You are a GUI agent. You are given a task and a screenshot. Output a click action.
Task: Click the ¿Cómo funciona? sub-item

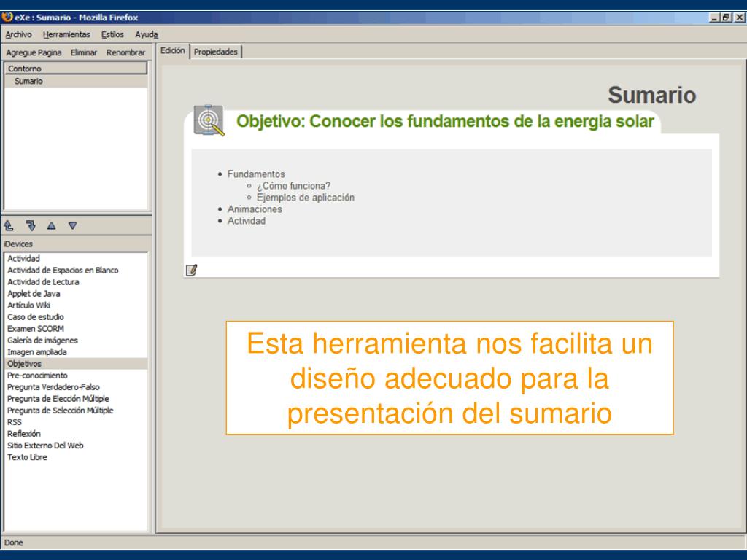coord(293,186)
